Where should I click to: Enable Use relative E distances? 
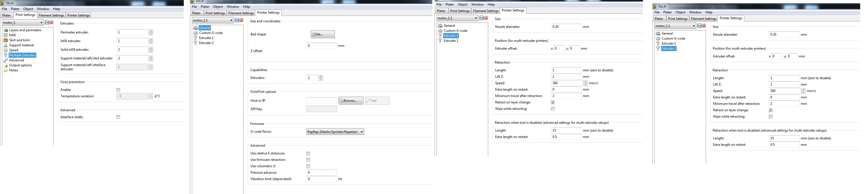tap(308, 153)
